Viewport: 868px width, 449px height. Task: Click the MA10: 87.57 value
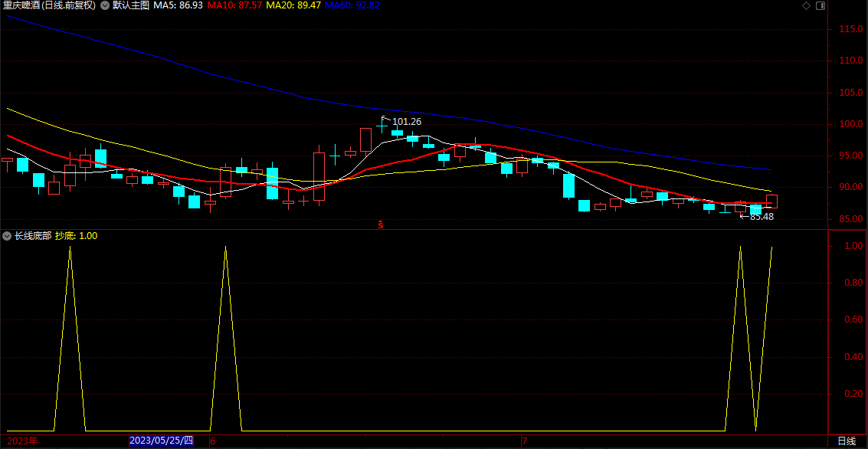[x=234, y=5]
